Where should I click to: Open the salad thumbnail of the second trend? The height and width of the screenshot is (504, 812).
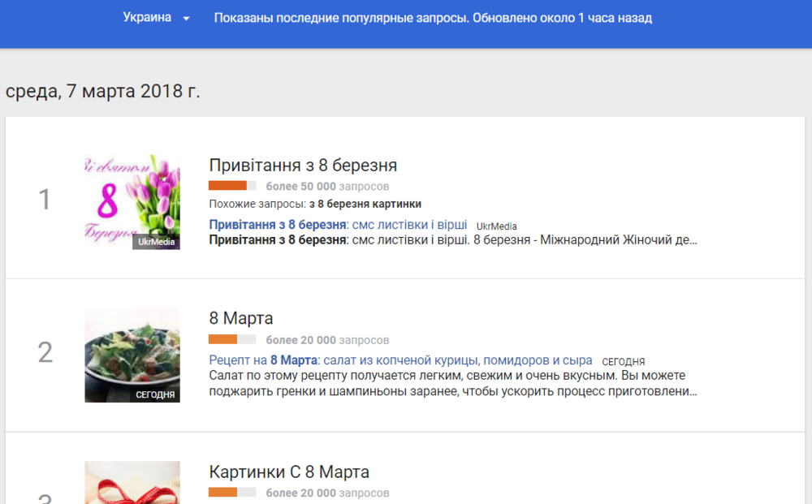[132, 355]
